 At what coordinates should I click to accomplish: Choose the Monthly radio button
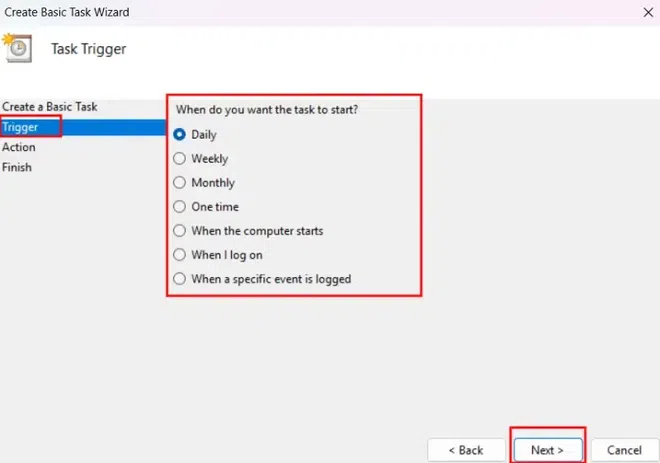(180, 183)
